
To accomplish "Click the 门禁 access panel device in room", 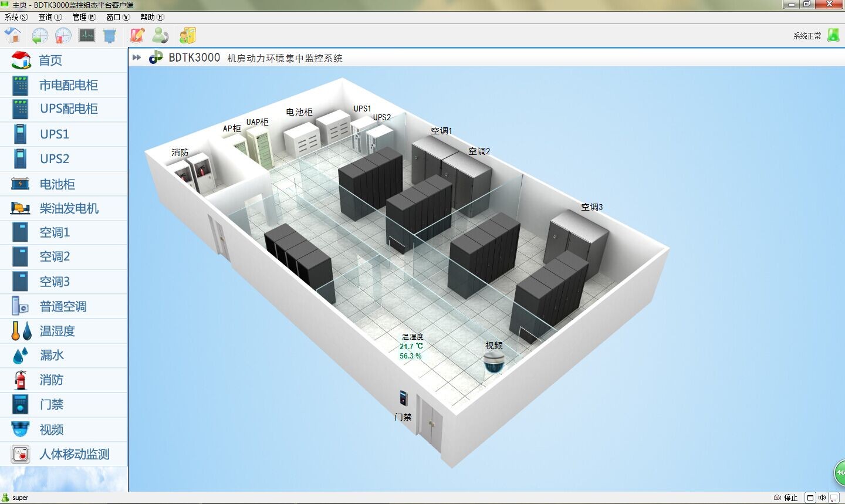I will coord(403,398).
